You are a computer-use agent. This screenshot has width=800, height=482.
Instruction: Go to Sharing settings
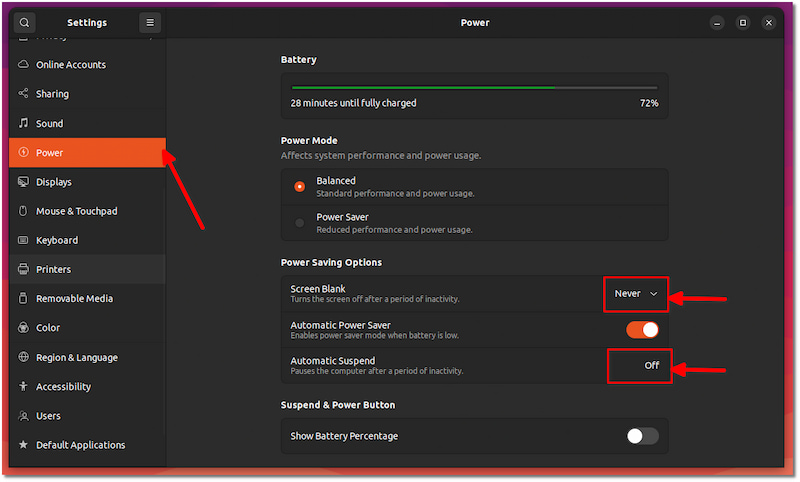(87, 94)
